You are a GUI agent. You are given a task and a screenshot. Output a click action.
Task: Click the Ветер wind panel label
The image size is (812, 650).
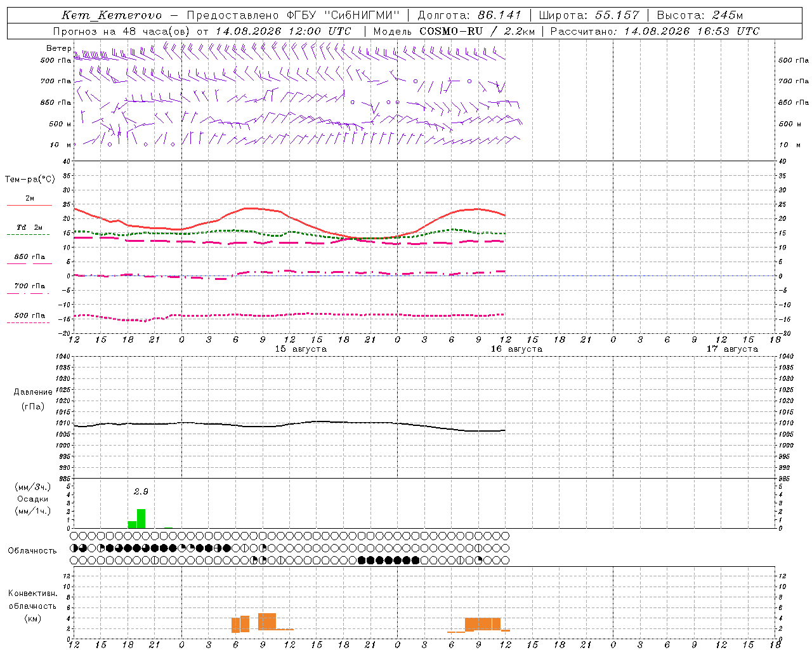click(x=58, y=48)
